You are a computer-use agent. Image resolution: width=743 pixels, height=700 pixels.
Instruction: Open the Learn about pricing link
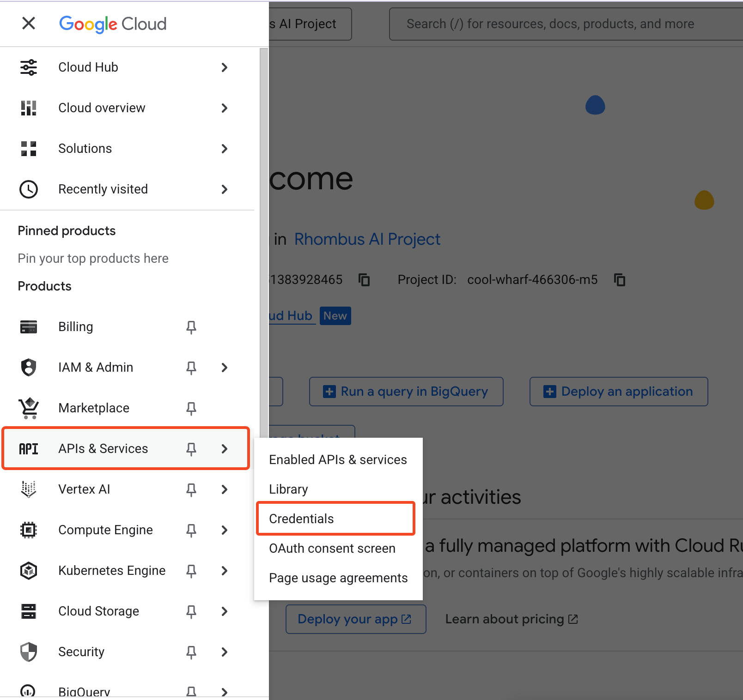511,619
